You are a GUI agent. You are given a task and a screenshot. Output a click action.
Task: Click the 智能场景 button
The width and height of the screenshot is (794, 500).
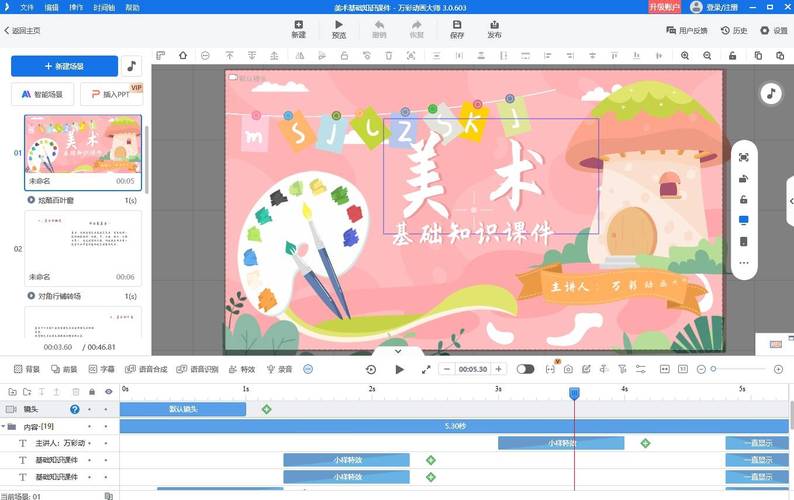coord(42,94)
